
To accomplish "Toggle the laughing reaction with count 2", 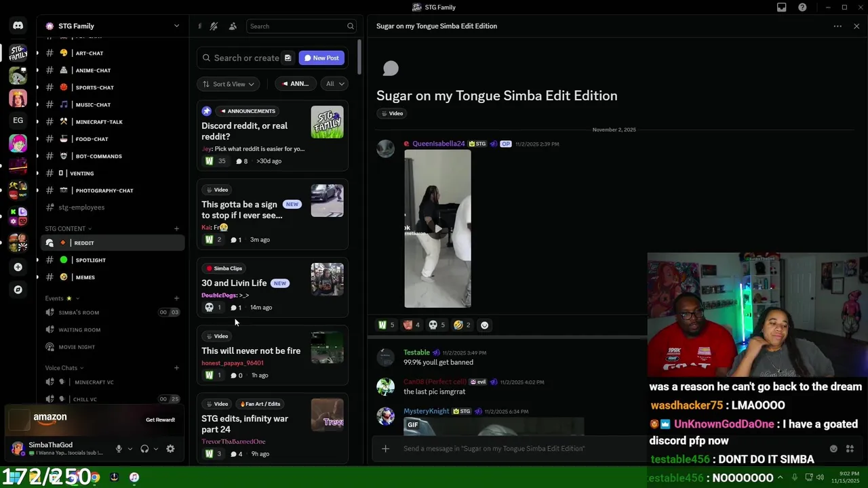I will (462, 325).
